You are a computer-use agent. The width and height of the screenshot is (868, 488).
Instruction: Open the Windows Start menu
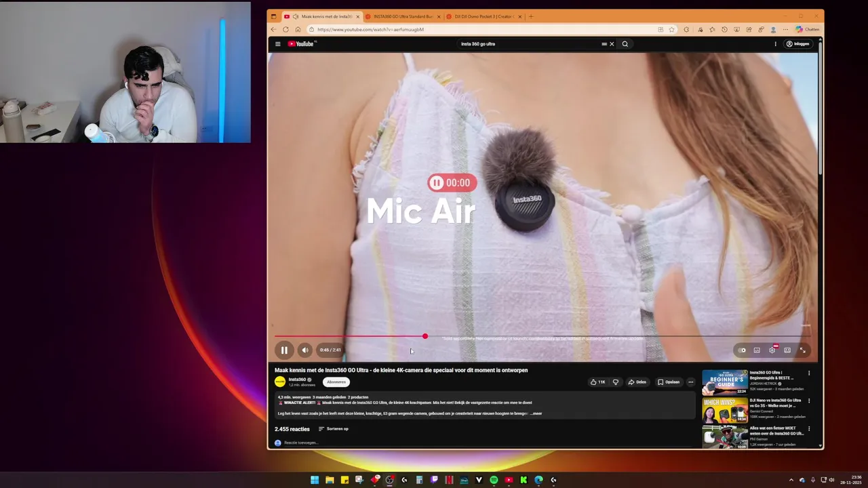click(x=315, y=480)
